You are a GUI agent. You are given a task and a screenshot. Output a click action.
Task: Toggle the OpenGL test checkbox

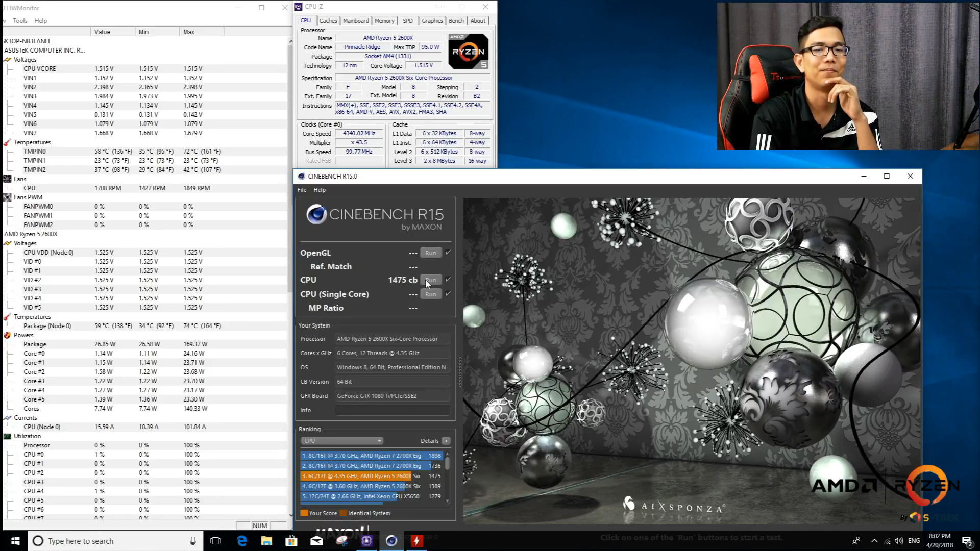pyautogui.click(x=448, y=253)
